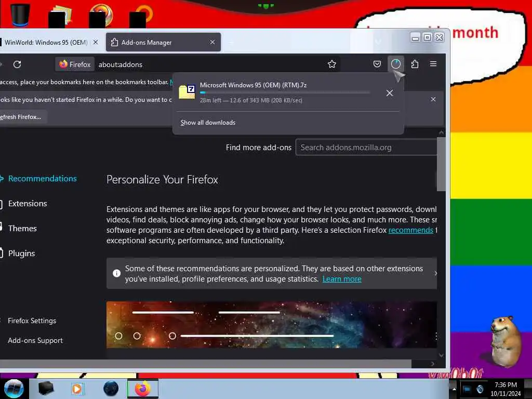Open the Firefox hamburger menu
The width and height of the screenshot is (532, 399).
click(433, 64)
